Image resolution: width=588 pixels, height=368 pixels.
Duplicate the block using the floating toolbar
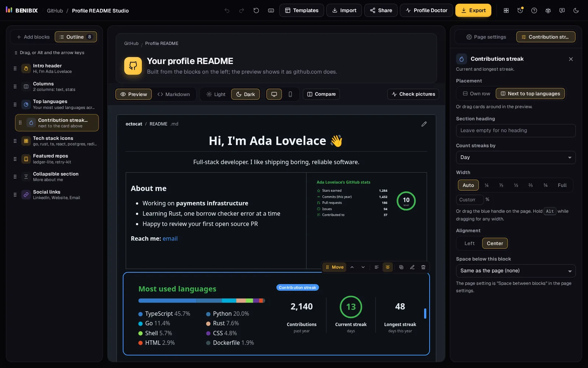tap(401, 267)
